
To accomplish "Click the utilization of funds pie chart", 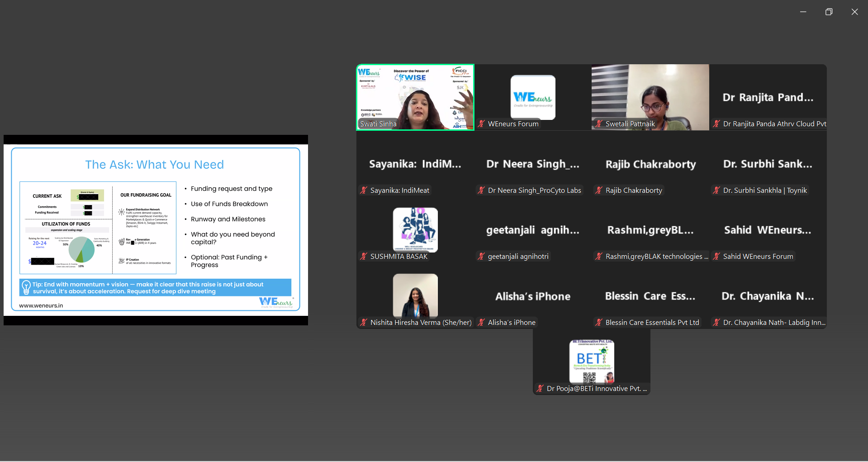I will (82, 249).
